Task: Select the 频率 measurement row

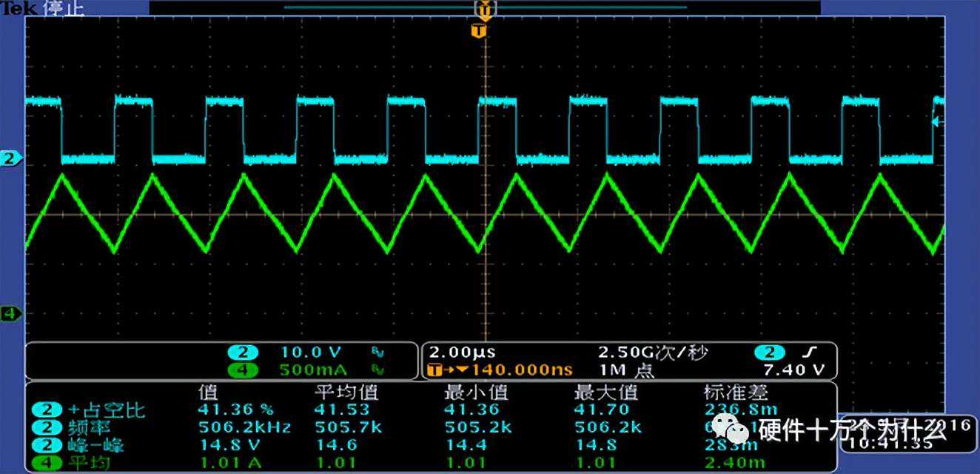Action: coord(96,427)
